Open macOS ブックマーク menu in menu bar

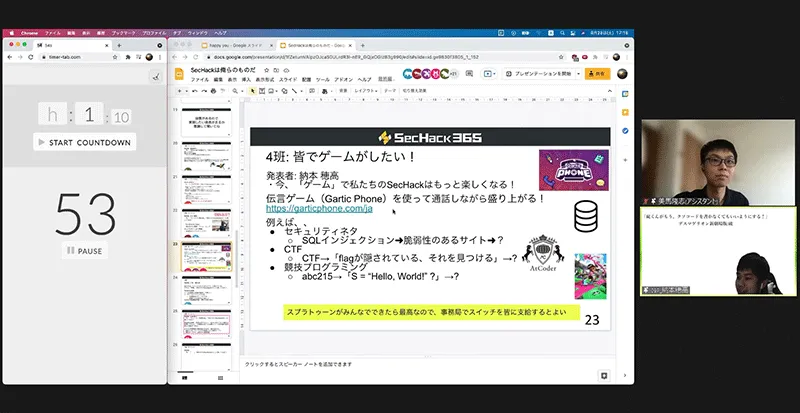[x=123, y=33]
